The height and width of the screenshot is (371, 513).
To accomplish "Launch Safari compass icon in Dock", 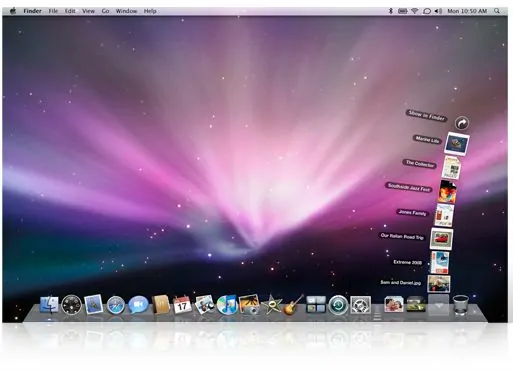I will click(116, 305).
